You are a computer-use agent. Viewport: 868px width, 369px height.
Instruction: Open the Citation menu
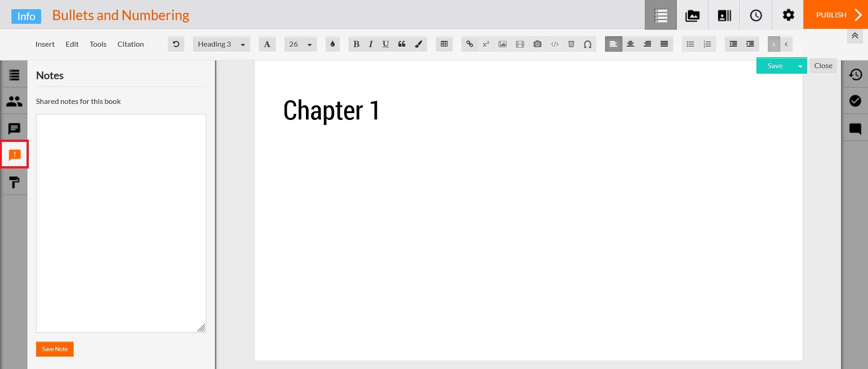pos(130,44)
